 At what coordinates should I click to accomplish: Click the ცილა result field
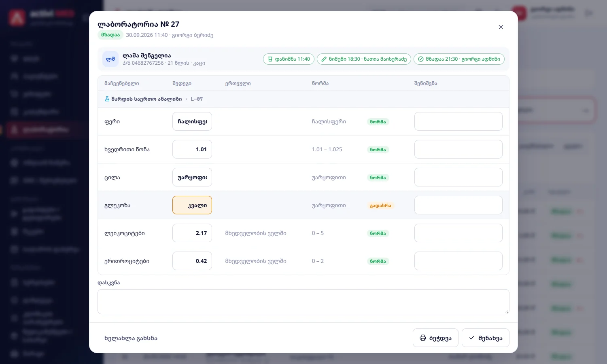point(192,177)
